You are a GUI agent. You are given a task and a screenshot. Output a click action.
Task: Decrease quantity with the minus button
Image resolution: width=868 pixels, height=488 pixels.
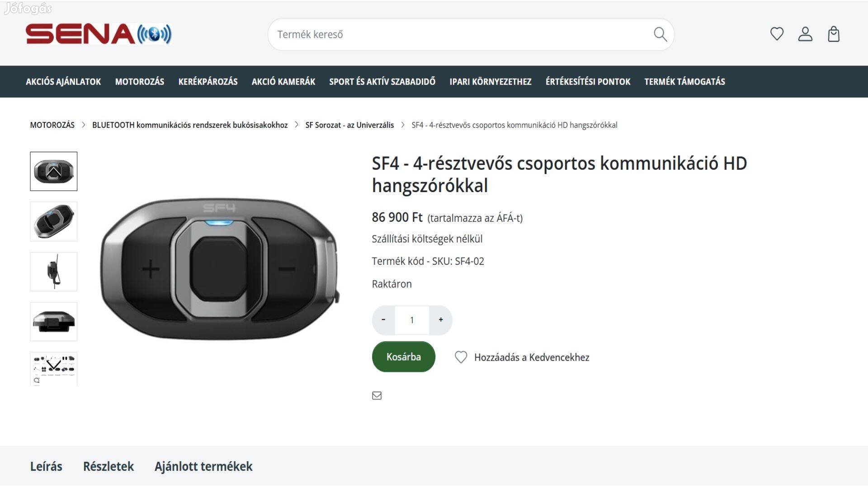pos(383,320)
